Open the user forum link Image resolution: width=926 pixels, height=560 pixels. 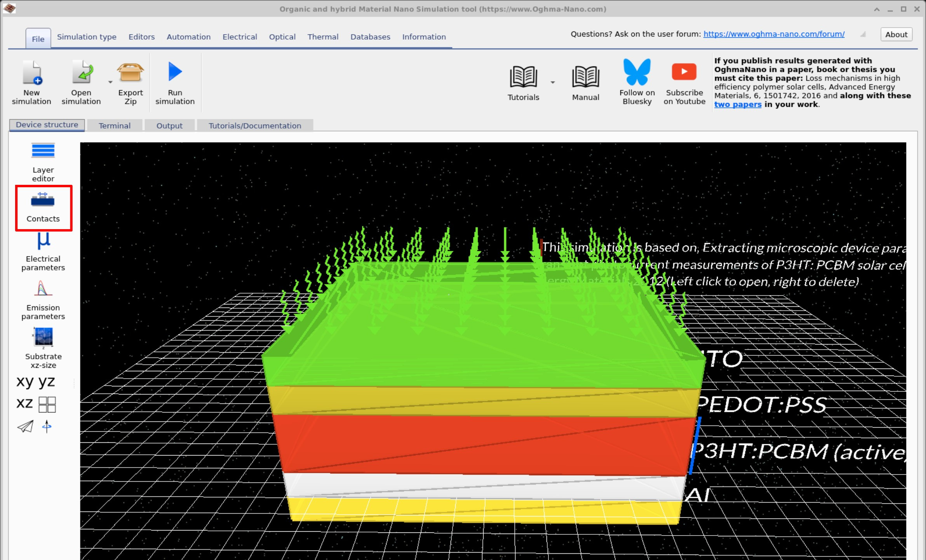773,34
